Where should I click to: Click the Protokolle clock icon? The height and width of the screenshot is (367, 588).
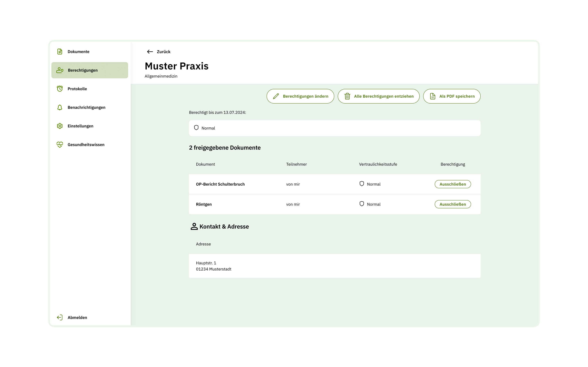click(60, 89)
